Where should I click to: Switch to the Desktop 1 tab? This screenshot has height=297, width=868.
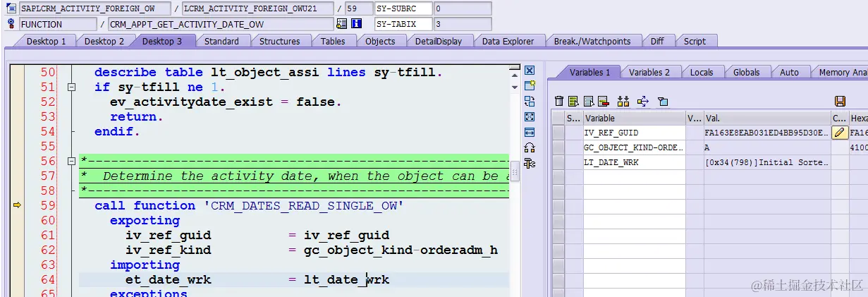coord(46,41)
